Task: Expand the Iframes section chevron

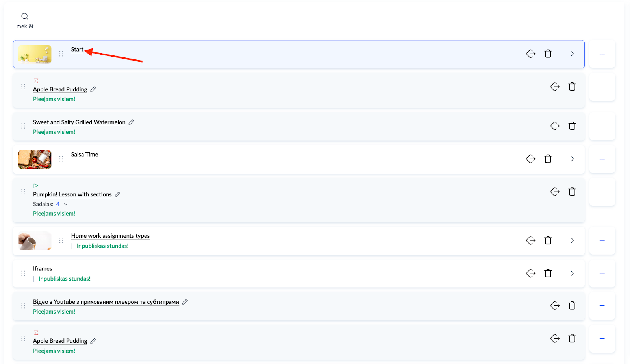Action: pos(572,273)
